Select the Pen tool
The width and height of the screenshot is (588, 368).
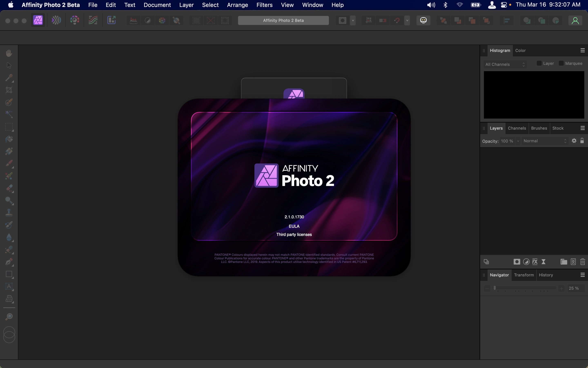(x=9, y=262)
